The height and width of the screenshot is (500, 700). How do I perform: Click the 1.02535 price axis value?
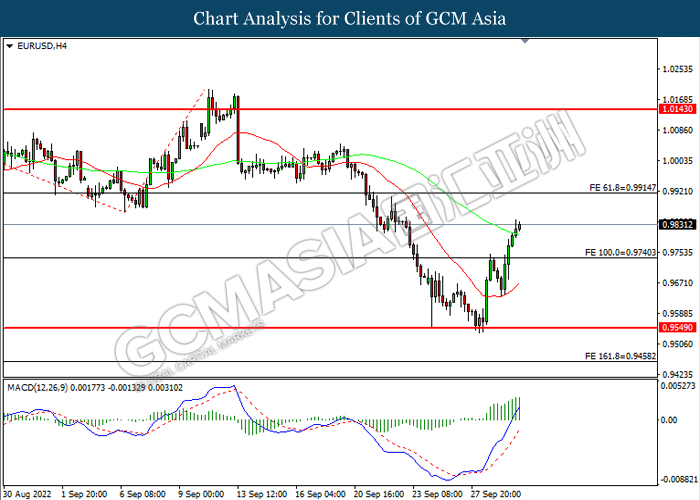click(678, 69)
